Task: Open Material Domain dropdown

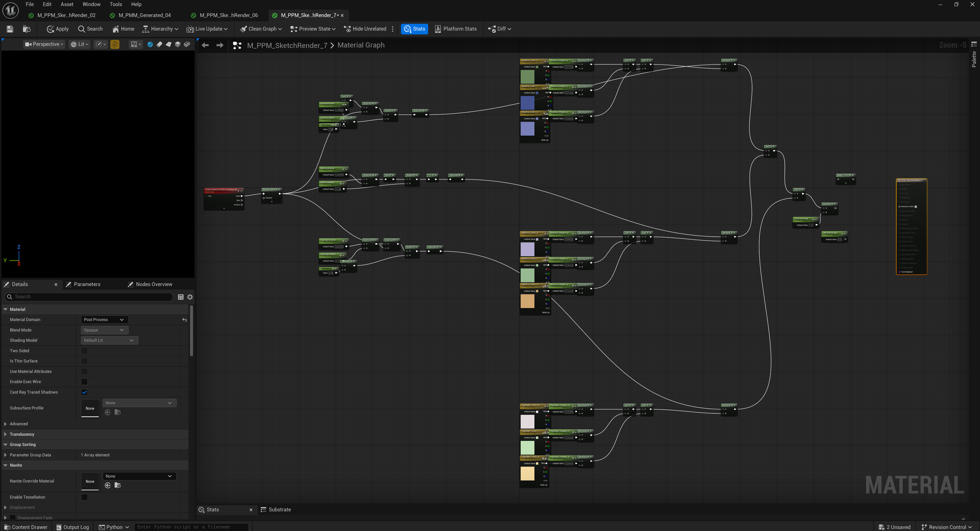Action: 104,320
